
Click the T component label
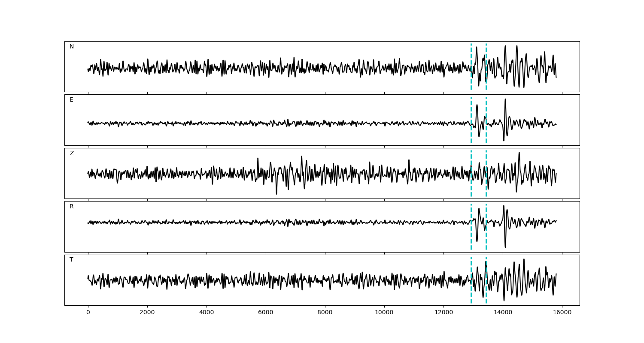pos(71,260)
